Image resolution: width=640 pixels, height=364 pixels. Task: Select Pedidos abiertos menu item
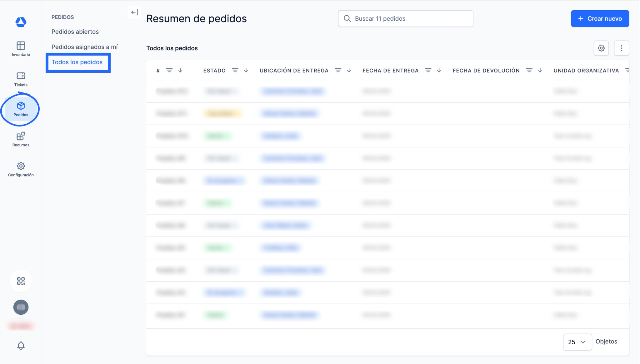75,32
